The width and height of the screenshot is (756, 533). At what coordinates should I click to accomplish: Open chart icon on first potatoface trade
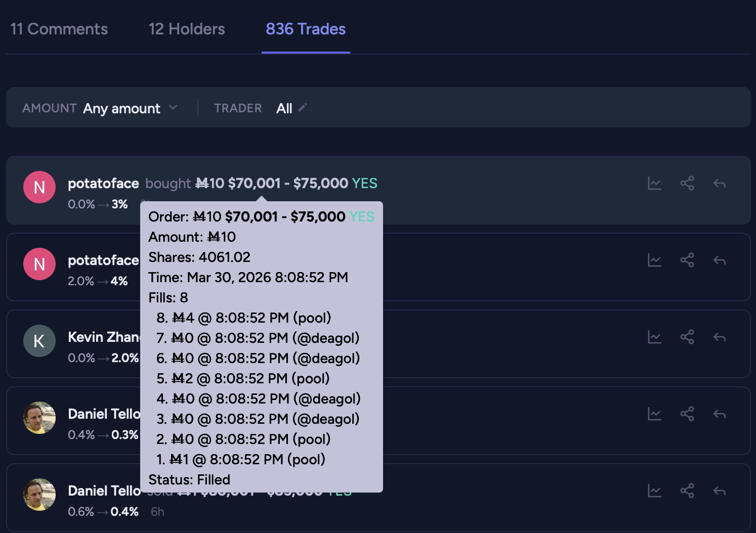coord(654,184)
